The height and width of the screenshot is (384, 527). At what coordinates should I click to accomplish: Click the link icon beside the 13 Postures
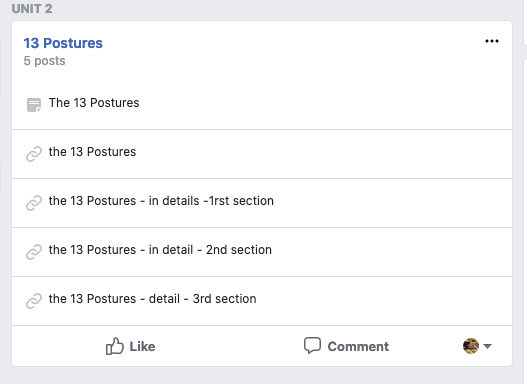[x=34, y=154]
